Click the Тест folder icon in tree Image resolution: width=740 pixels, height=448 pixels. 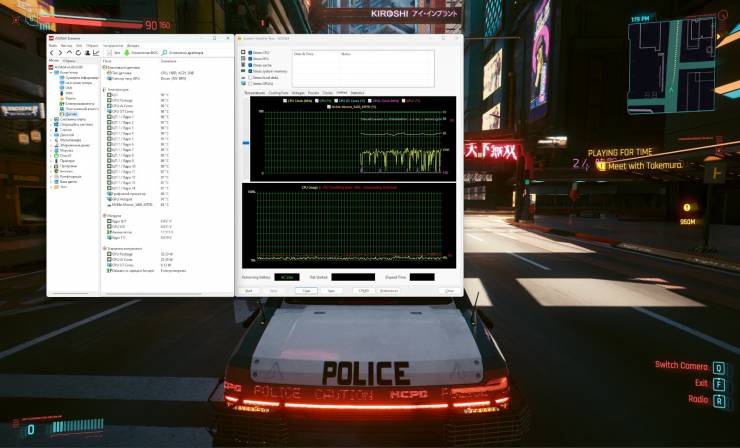pos(56,187)
